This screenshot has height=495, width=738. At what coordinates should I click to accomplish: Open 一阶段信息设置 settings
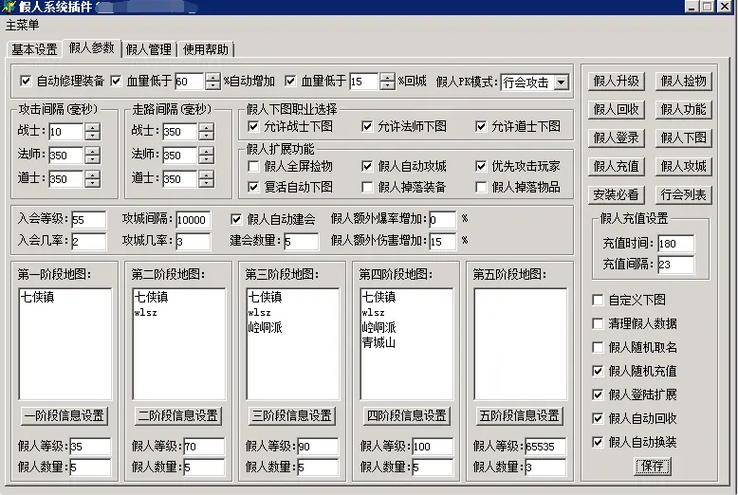pos(65,416)
